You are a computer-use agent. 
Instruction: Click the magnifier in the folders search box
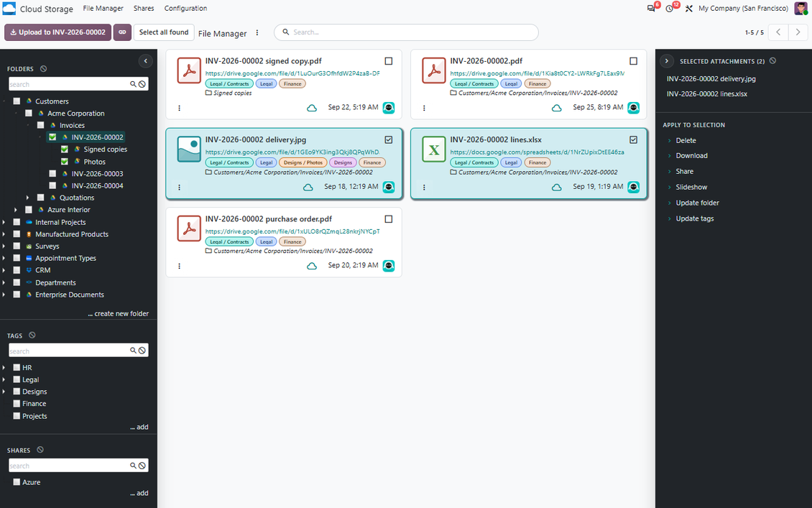coord(133,84)
